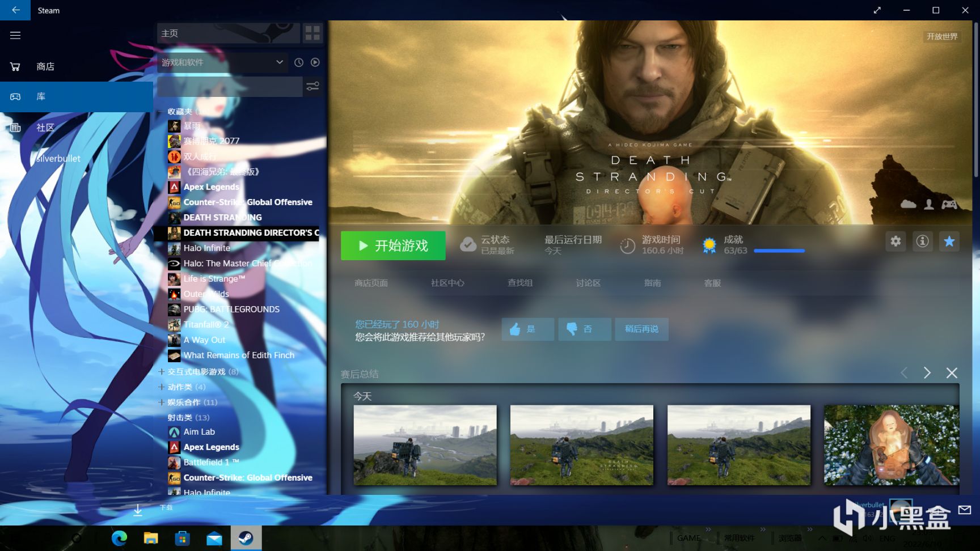
Task: Go back with the top-left arrow
Action: (x=15, y=10)
